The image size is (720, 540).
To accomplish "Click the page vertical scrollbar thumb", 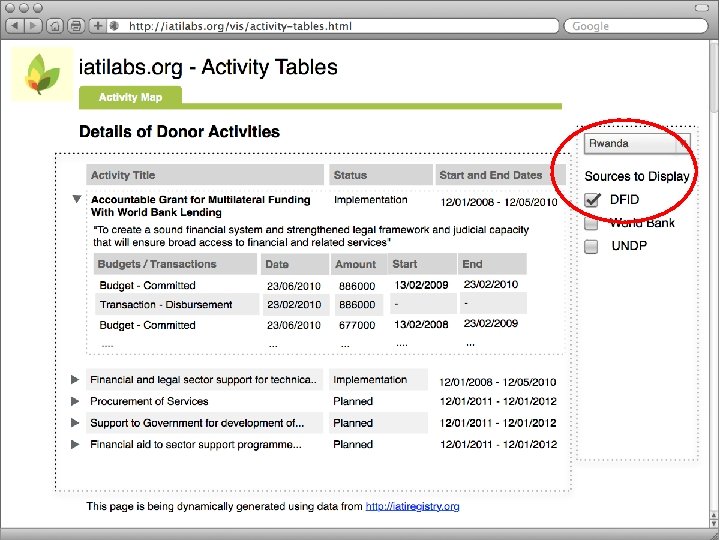I will coord(714,77).
